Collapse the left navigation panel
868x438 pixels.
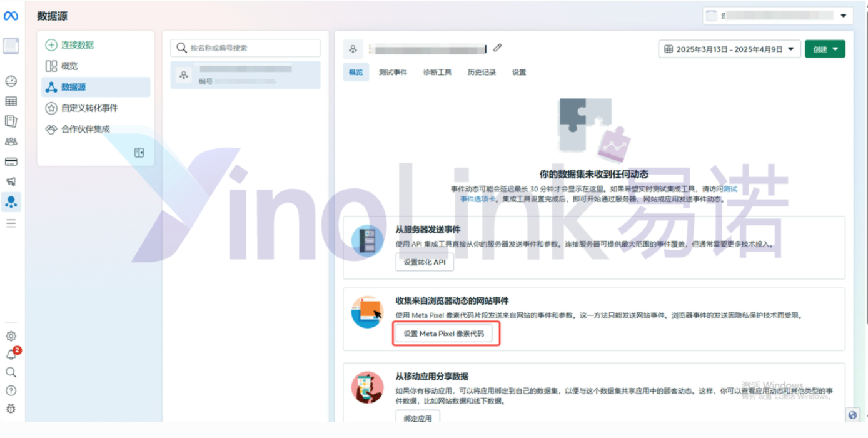point(139,153)
